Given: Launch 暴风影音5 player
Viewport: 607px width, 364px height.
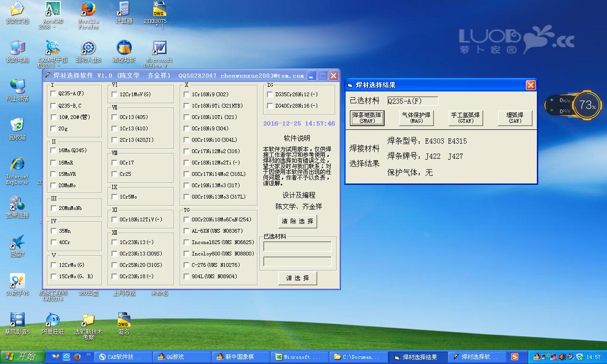Looking at the screenshot, I should pos(18,320).
